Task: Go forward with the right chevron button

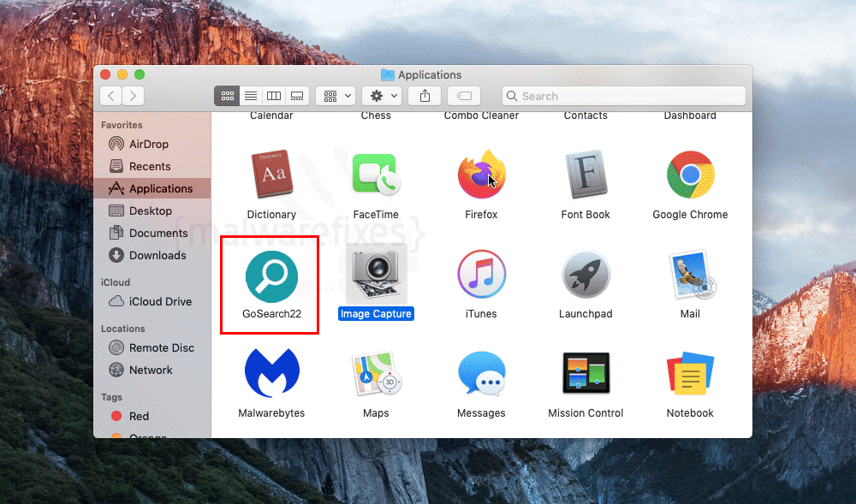Action: pyautogui.click(x=134, y=96)
